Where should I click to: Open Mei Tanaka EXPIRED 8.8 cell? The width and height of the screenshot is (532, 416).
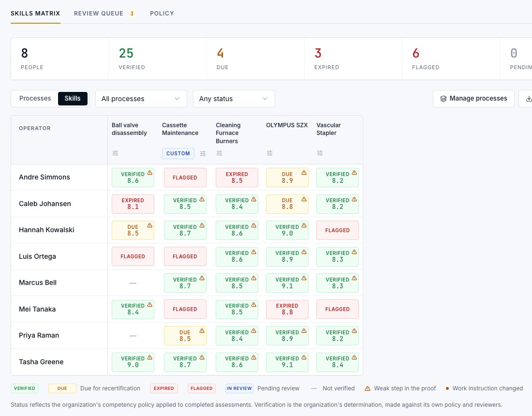(287, 309)
